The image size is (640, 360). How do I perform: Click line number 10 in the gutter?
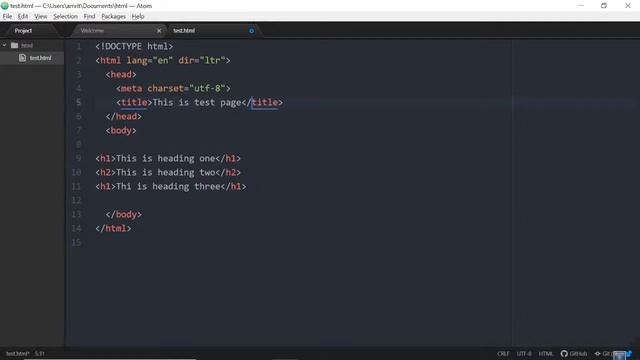point(76,172)
